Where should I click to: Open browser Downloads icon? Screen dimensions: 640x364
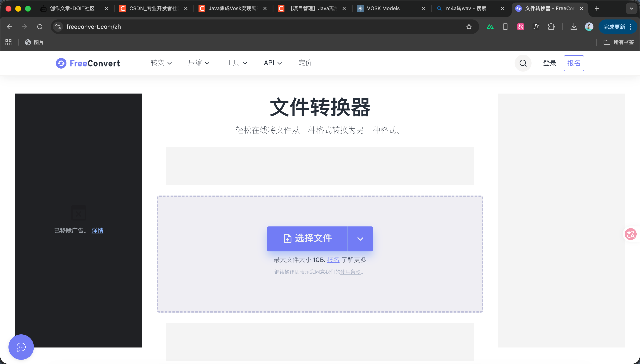[x=574, y=27]
